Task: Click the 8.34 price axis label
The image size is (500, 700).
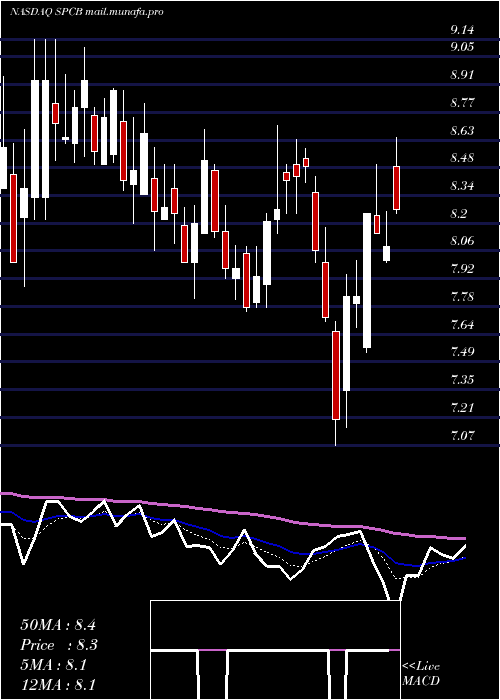Action: (x=462, y=186)
